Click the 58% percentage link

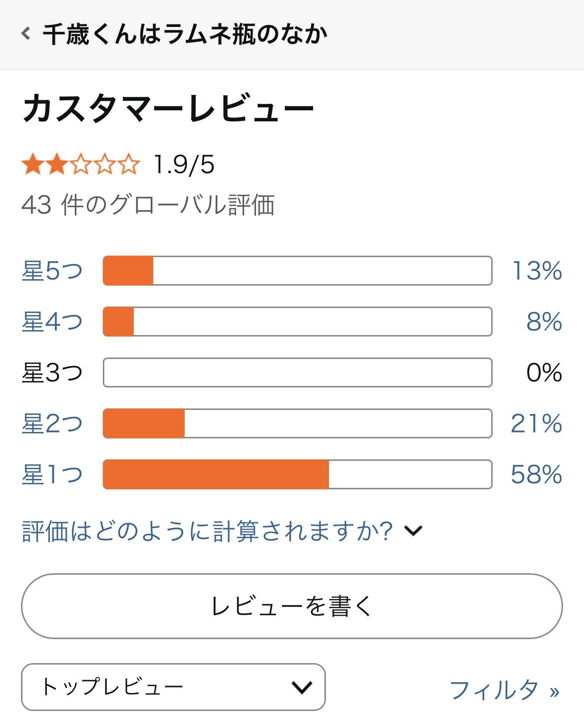pyautogui.click(x=537, y=474)
